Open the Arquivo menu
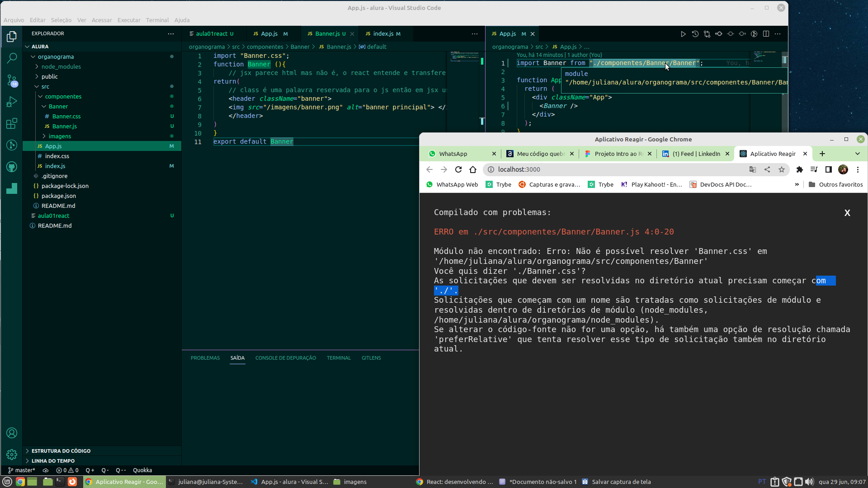 (x=14, y=20)
